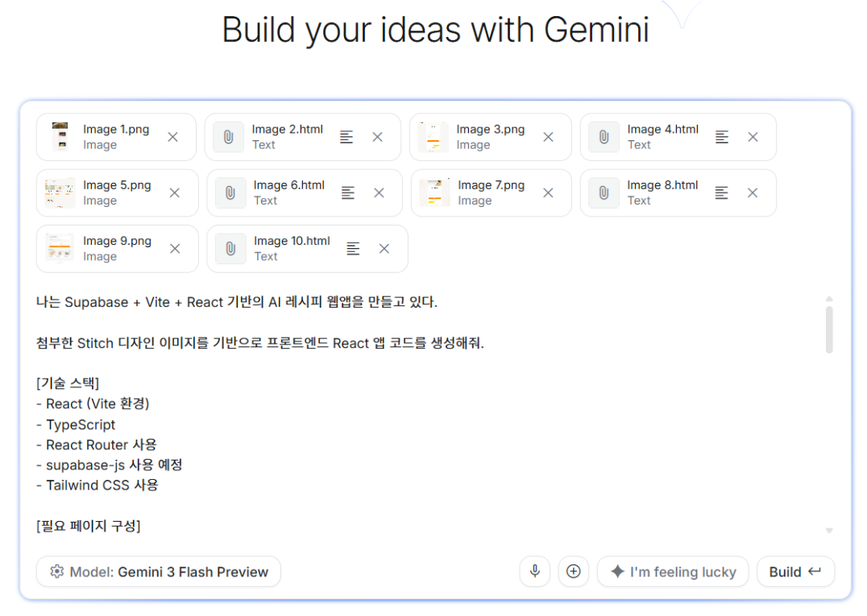Remove the Image 9.png attachment
Viewport: 867px width, 616px height.
[x=175, y=248]
